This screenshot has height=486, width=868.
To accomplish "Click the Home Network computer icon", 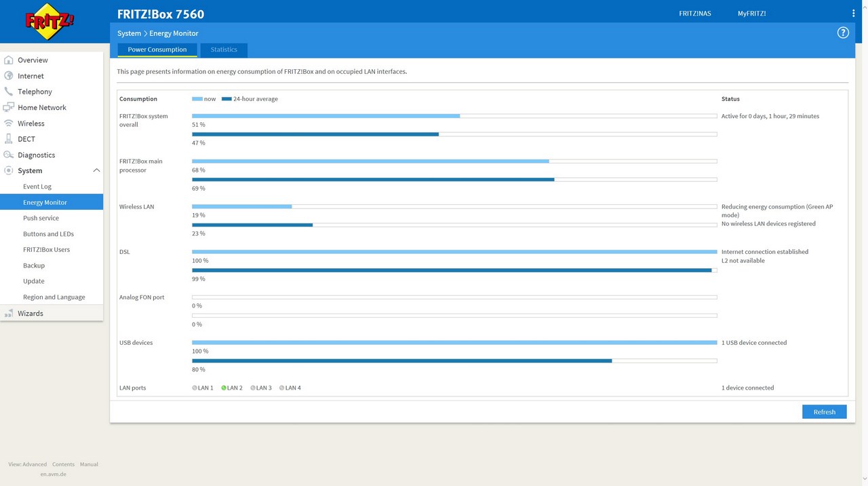I will tap(9, 107).
